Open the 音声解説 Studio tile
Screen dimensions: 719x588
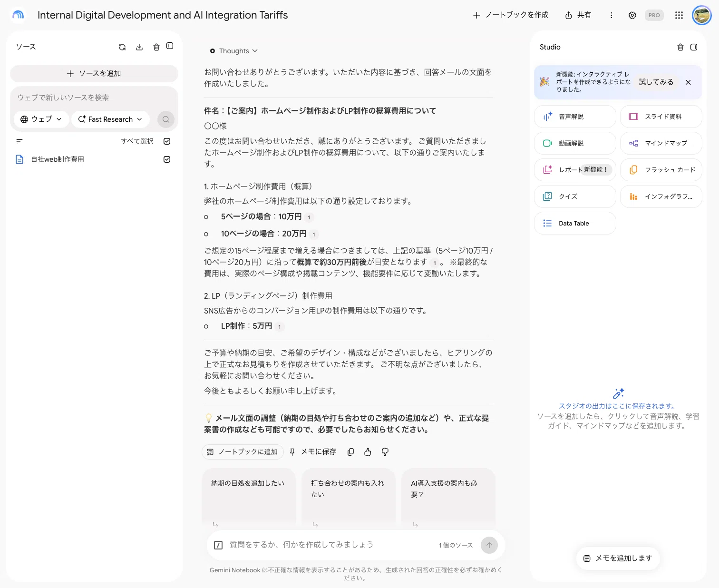pos(575,117)
